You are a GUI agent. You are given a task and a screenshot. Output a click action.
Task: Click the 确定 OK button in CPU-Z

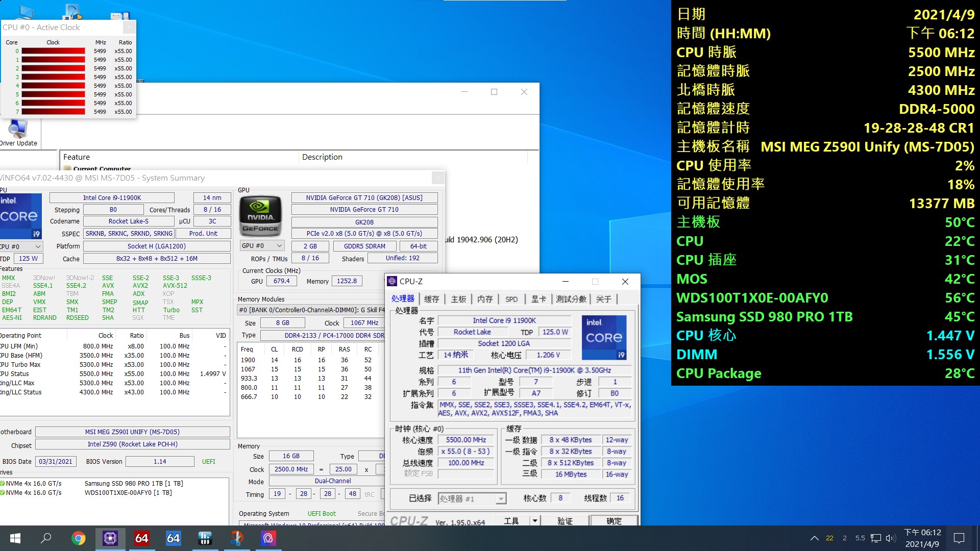click(x=614, y=521)
